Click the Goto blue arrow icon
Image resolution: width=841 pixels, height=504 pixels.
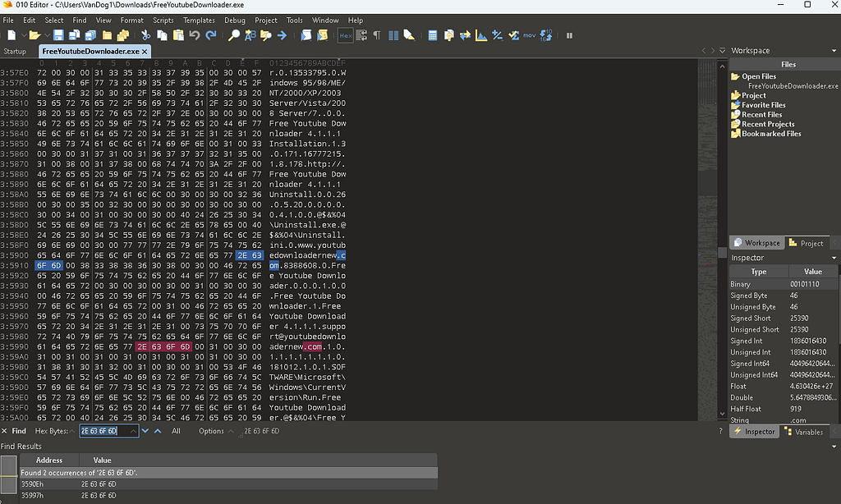click(x=282, y=35)
